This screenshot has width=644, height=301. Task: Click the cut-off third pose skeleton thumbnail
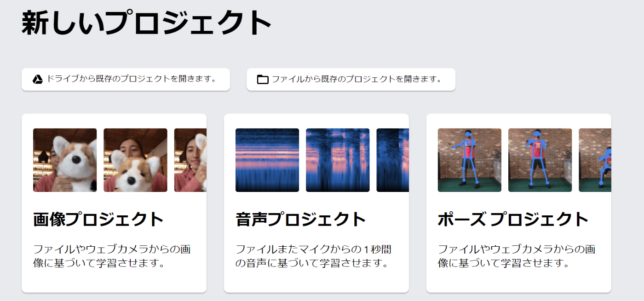click(x=595, y=160)
